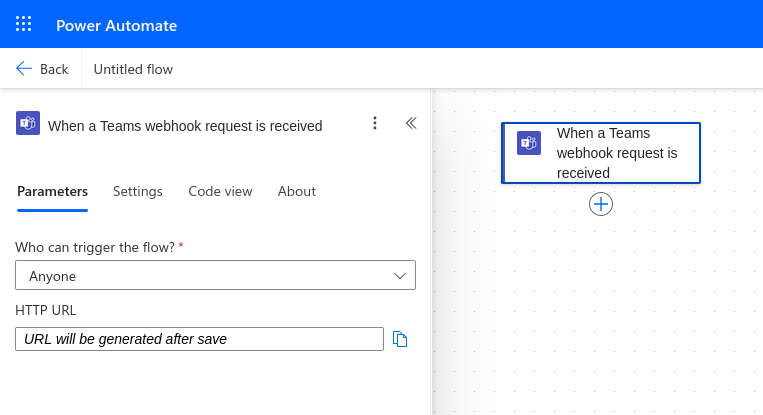Open the About tab
Viewport: 763px width, 415px height.
pyautogui.click(x=297, y=191)
